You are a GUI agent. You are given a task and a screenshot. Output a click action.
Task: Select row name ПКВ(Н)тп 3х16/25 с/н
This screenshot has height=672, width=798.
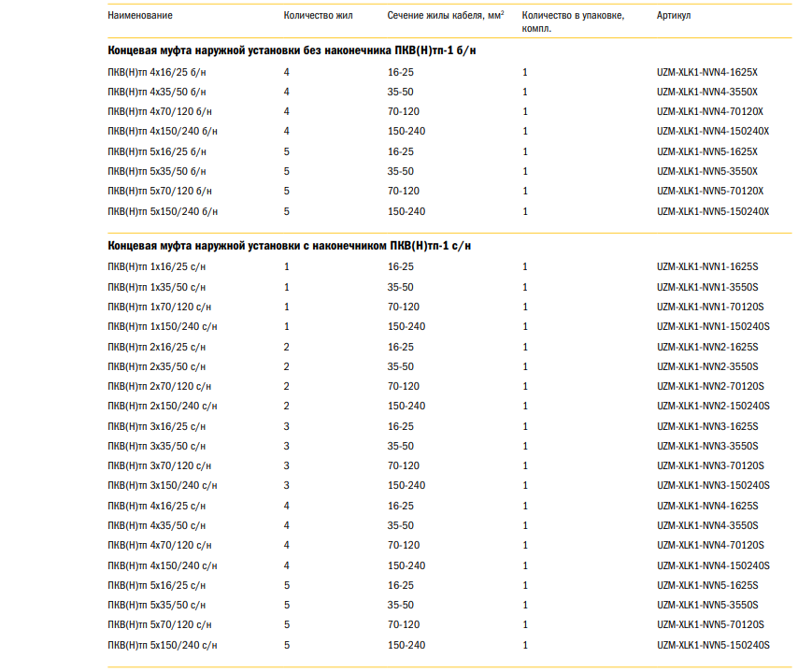click(x=157, y=426)
